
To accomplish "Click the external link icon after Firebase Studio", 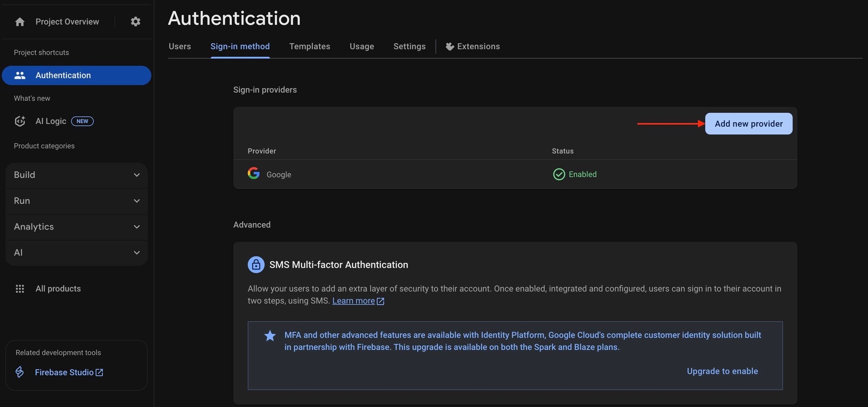I will pyautogui.click(x=99, y=372).
